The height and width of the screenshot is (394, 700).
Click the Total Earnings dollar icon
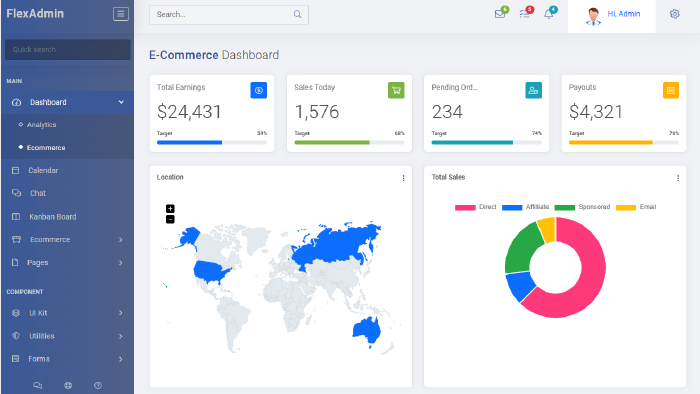(258, 90)
